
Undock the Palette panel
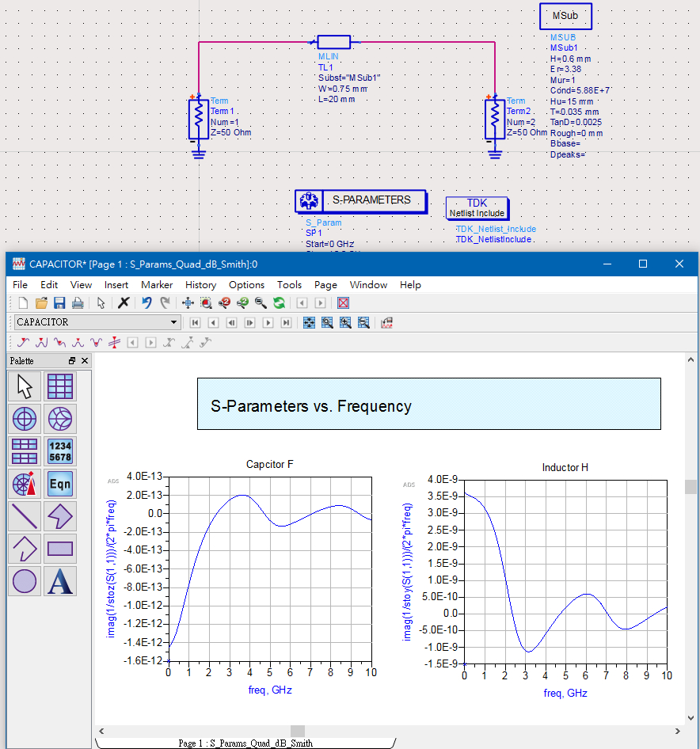(x=72, y=361)
